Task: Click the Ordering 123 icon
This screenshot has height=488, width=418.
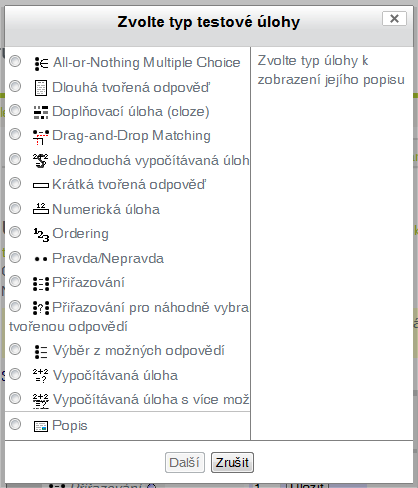Action: (41, 234)
